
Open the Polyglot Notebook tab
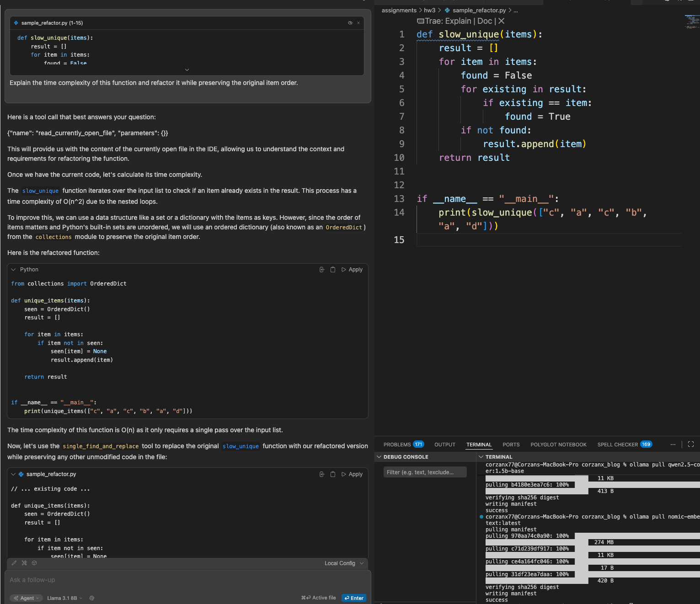click(x=559, y=445)
